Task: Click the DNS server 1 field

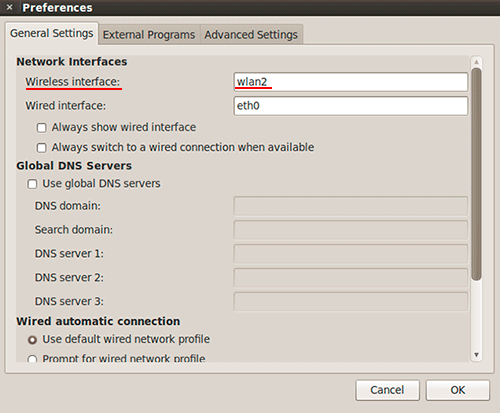Action: [351, 254]
